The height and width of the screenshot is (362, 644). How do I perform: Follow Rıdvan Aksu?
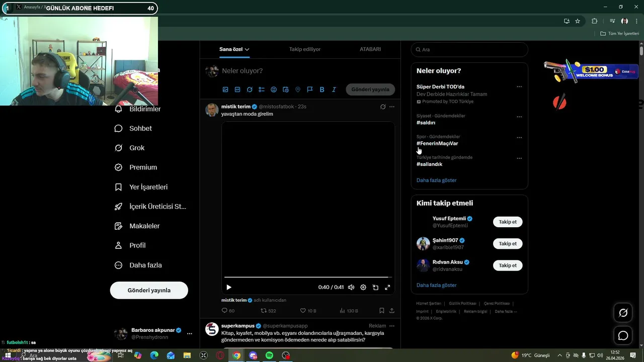pyautogui.click(x=508, y=265)
